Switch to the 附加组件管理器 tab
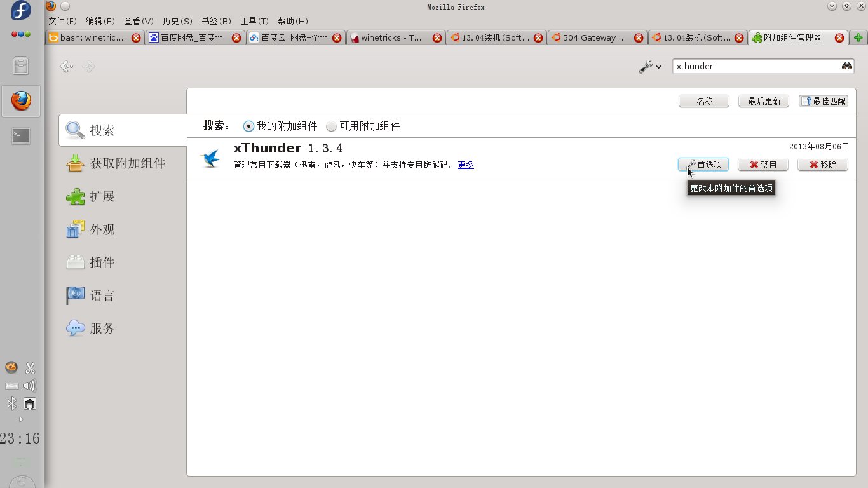This screenshot has height=488, width=868. [798, 37]
